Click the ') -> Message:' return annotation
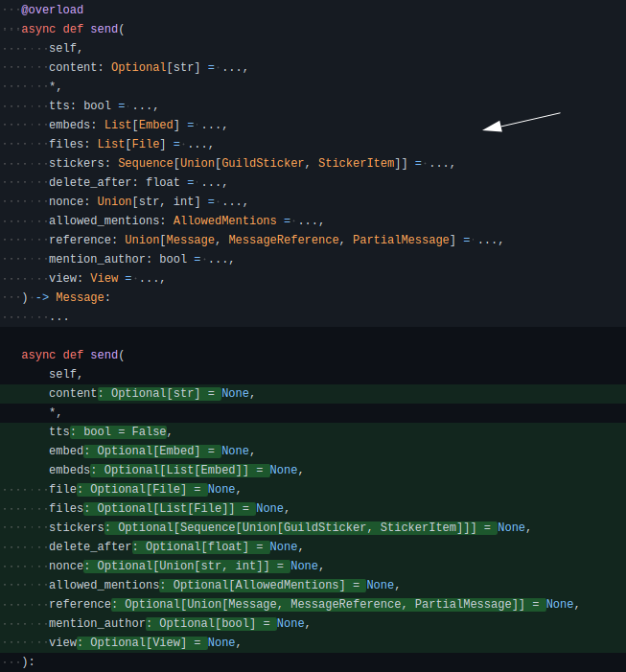The height and width of the screenshot is (672, 626). pos(66,297)
